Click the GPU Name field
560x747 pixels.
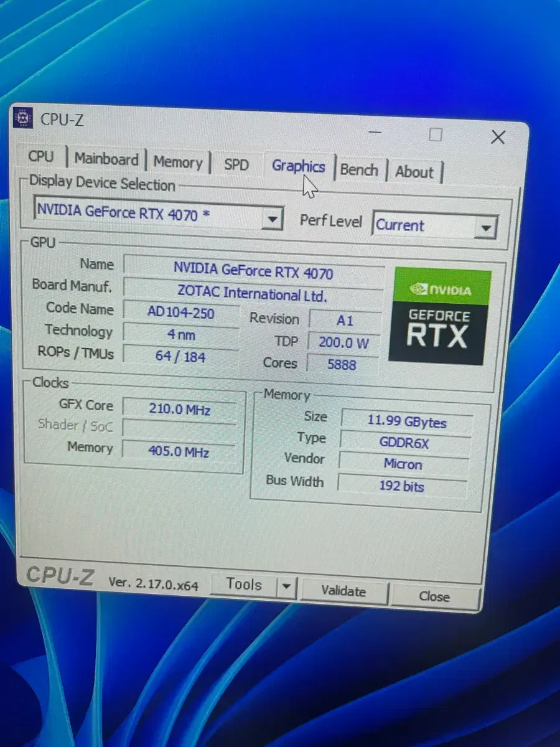tap(253, 271)
